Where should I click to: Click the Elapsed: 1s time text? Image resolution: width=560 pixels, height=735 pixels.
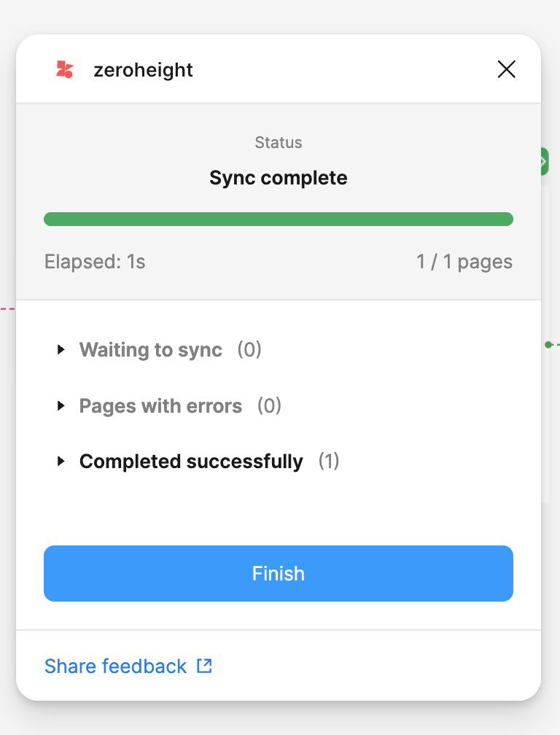(x=95, y=262)
